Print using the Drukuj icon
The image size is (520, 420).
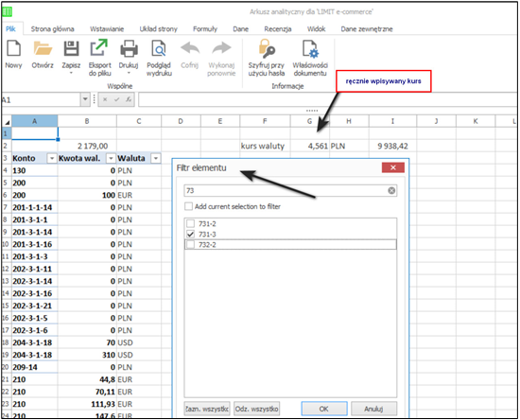[x=129, y=48]
